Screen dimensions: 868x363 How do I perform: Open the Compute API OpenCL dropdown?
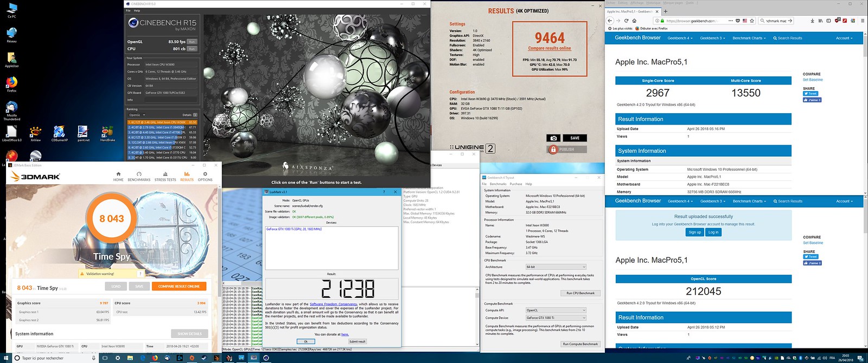click(556, 310)
